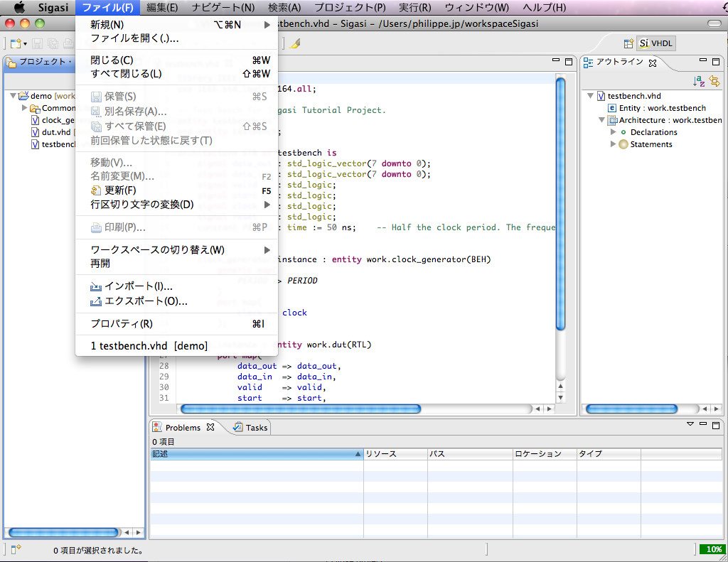728x562 pixels.
Task: Select the Si VHDL perspective button
Action: 656,43
